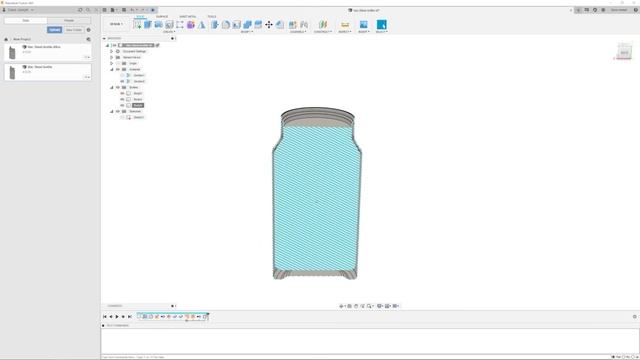
Task: Switch to the People tab in data panel
Action: click(69, 20)
